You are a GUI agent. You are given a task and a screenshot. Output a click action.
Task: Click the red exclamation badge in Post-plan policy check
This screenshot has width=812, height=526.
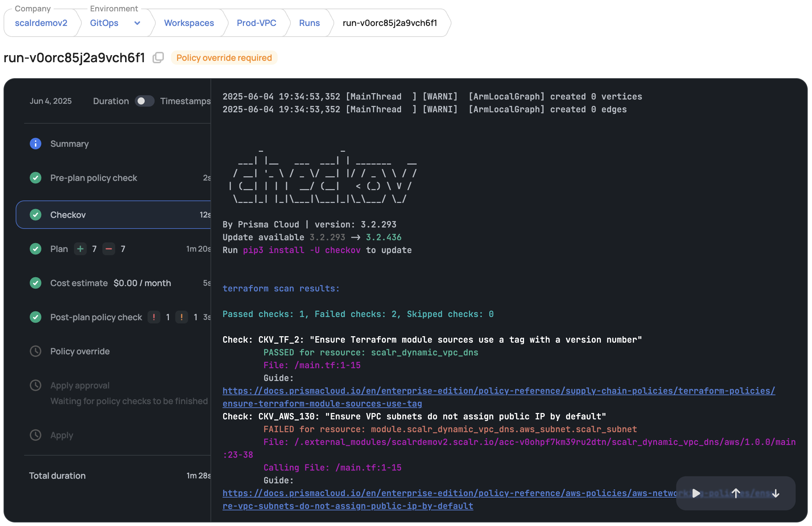click(x=154, y=317)
